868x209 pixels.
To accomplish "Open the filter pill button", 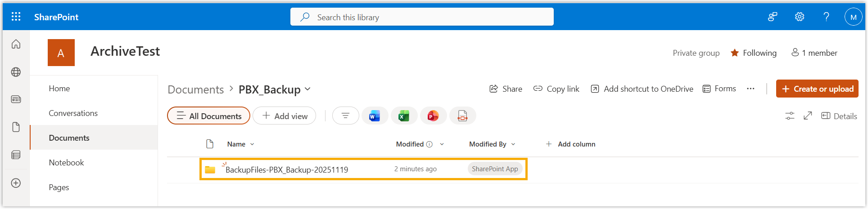I will tap(345, 116).
